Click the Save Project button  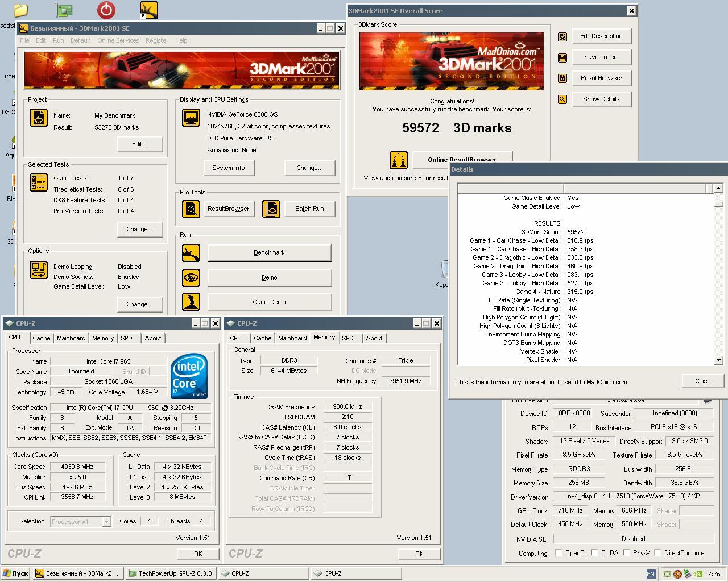pyautogui.click(x=601, y=57)
